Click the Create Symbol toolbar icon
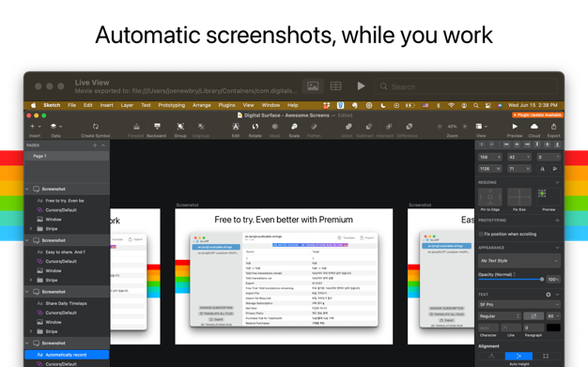The width and height of the screenshot is (588, 367). (x=96, y=127)
